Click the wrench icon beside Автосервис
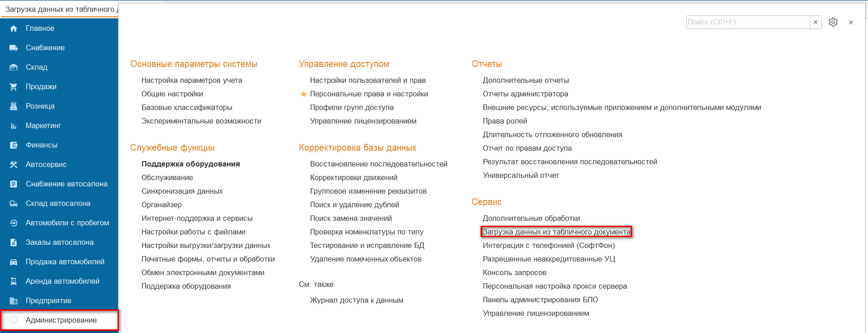868x333 pixels. pyautogui.click(x=14, y=165)
